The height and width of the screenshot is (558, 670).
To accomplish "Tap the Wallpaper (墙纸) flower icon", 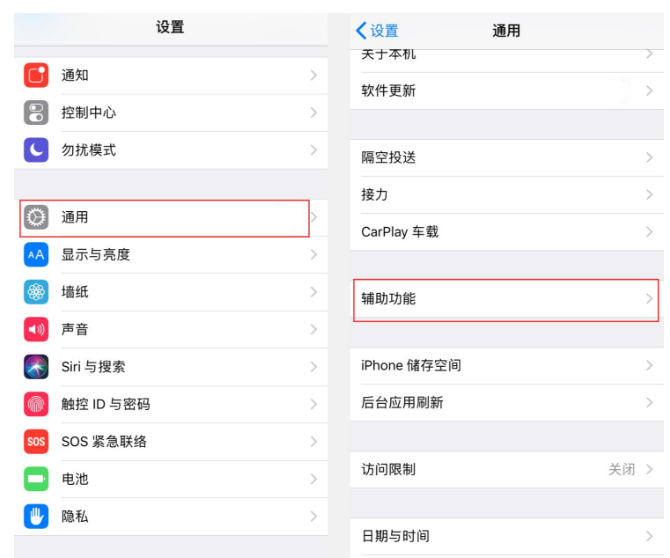I will click(36, 292).
